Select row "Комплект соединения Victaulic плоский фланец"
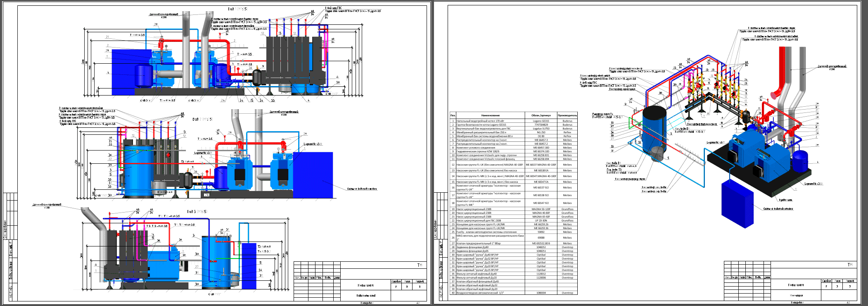 (x=514, y=159)
